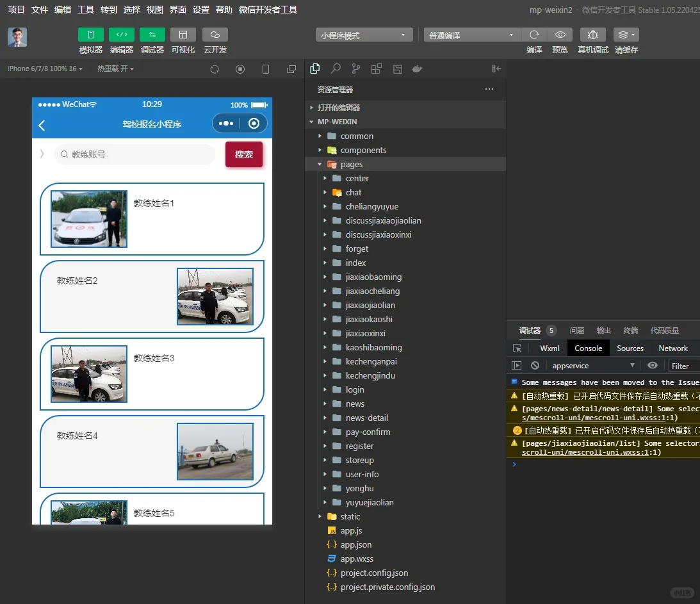Open the explorer files icon

pos(314,69)
